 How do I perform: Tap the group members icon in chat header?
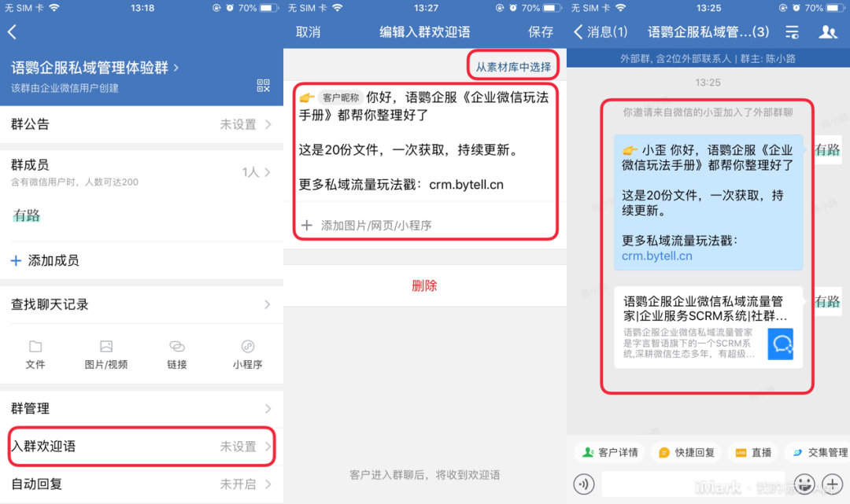point(828,32)
